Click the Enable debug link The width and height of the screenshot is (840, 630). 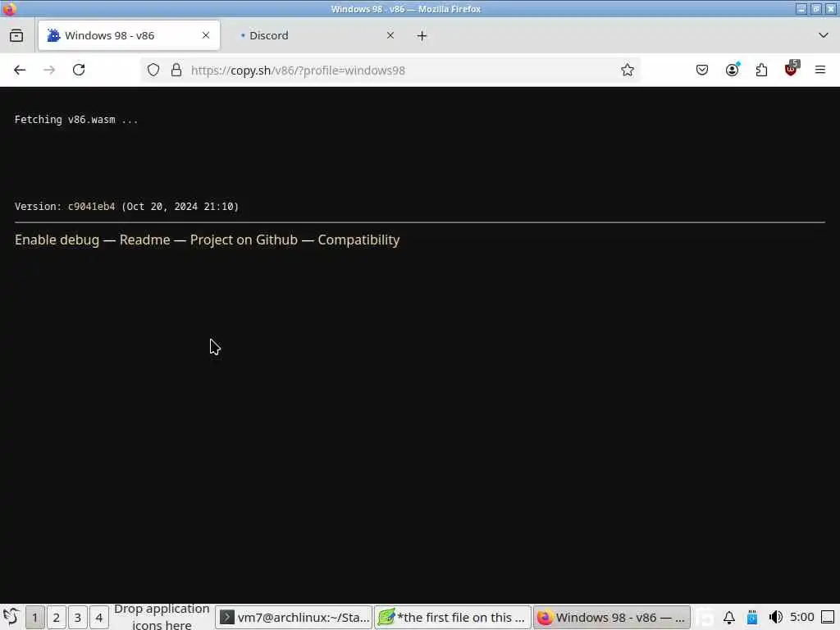pyautogui.click(x=57, y=240)
